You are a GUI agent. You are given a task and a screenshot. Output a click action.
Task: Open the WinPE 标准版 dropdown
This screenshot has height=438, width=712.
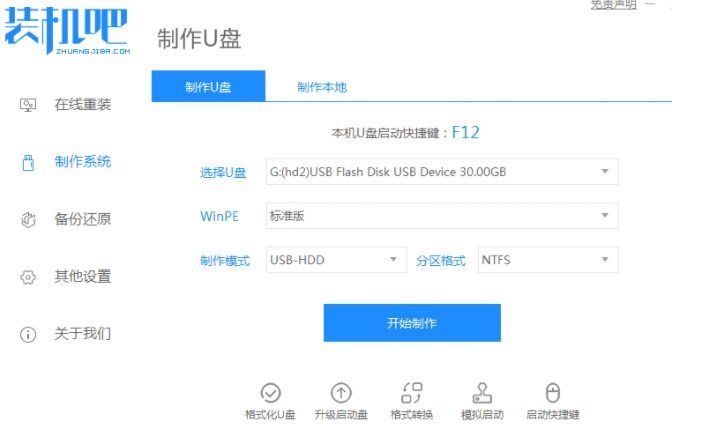click(442, 216)
